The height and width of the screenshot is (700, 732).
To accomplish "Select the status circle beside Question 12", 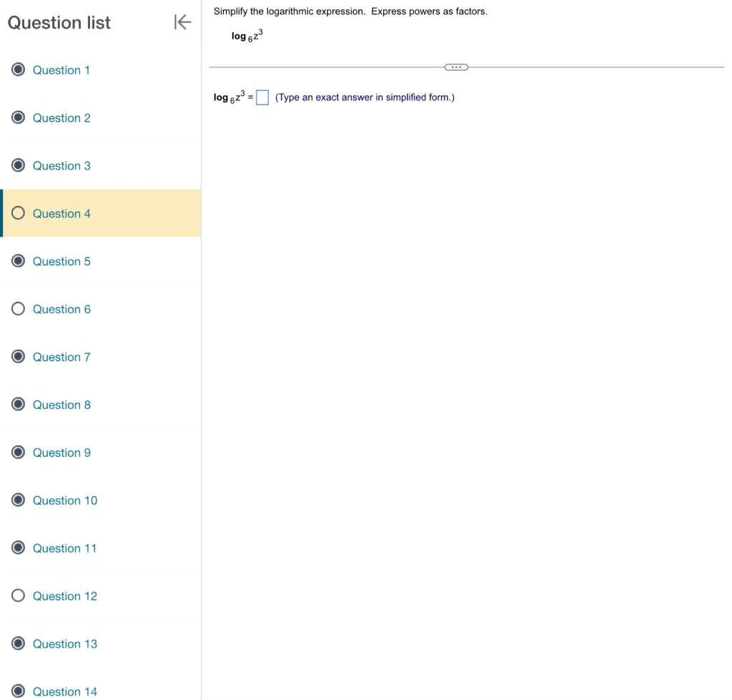I will point(18,596).
